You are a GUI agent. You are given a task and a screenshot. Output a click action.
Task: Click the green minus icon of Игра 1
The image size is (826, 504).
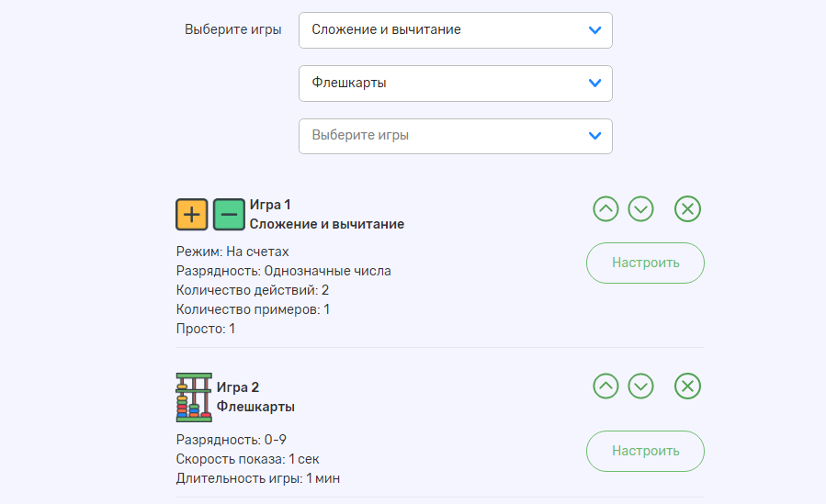tap(229, 215)
